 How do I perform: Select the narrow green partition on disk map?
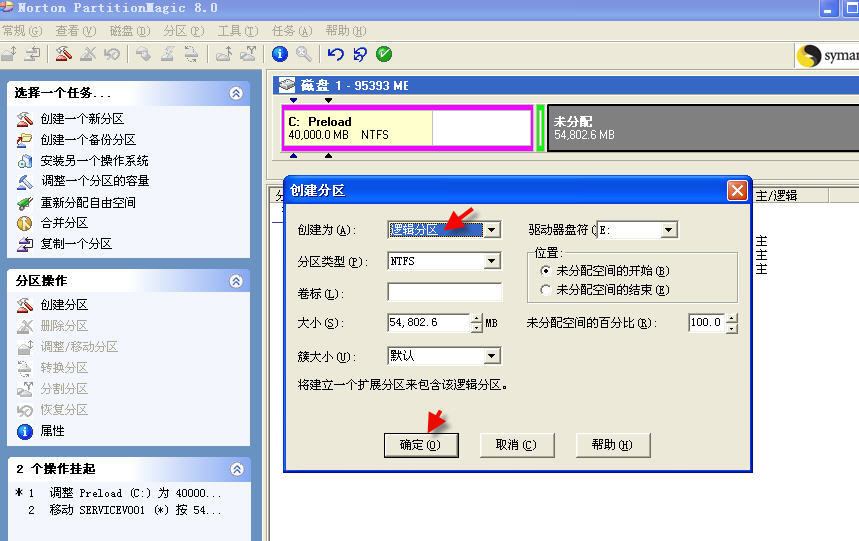click(540, 128)
